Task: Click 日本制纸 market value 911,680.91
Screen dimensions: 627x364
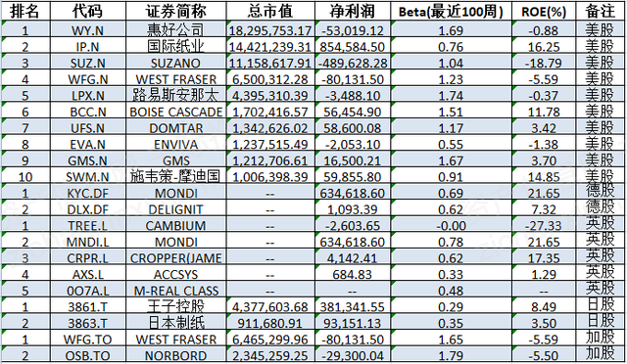Action: (270, 323)
